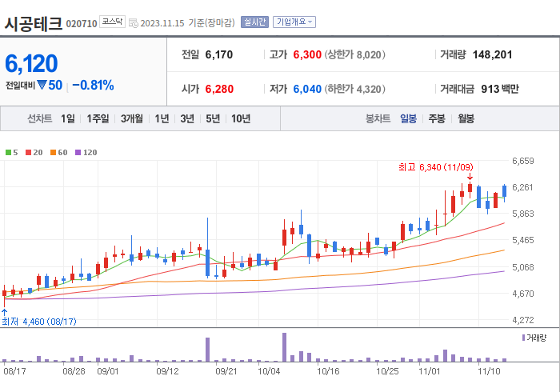Click the blue down triangle change icon

pyautogui.click(x=42, y=85)
